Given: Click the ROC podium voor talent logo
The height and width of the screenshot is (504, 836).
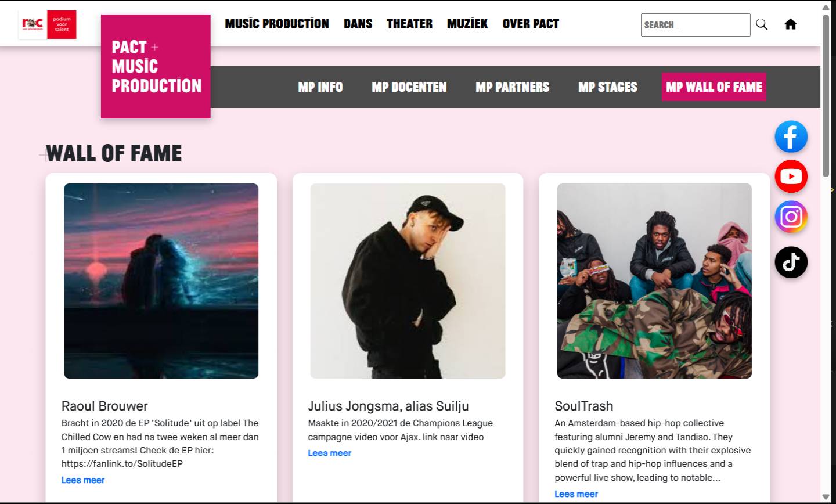Looking at the screenshot, I should click(x=48, y=24).
